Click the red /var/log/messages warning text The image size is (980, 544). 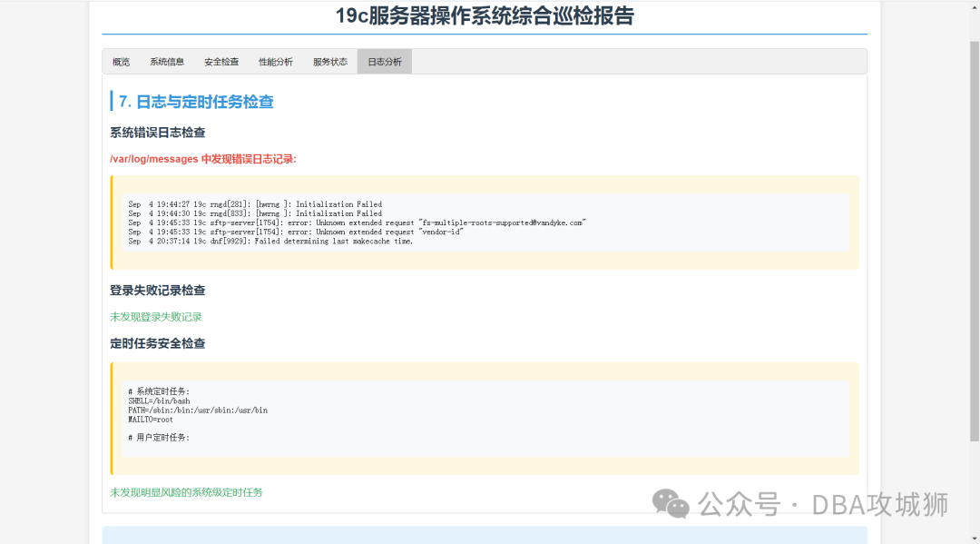click(203, 159)
